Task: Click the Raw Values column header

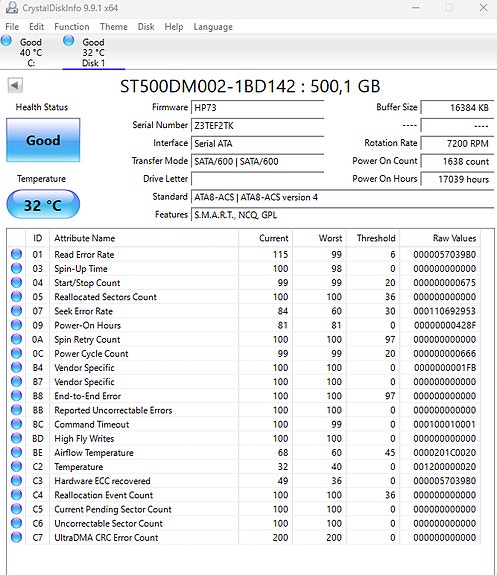Action: [x=454, y=238]
